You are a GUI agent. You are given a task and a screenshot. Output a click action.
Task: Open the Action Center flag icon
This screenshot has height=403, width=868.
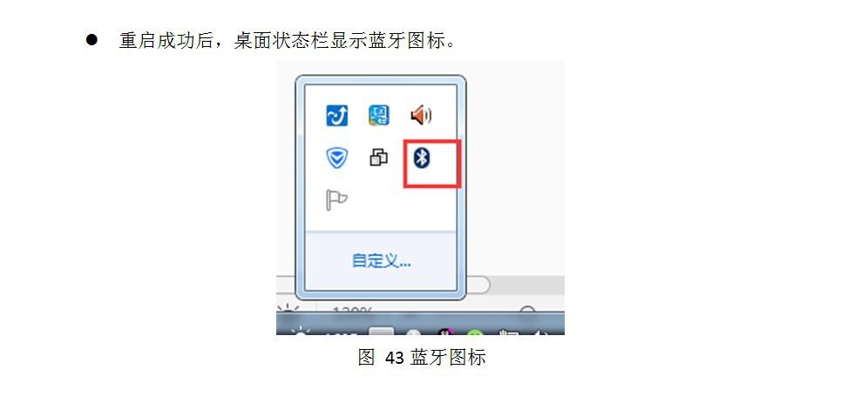(336, 199)
